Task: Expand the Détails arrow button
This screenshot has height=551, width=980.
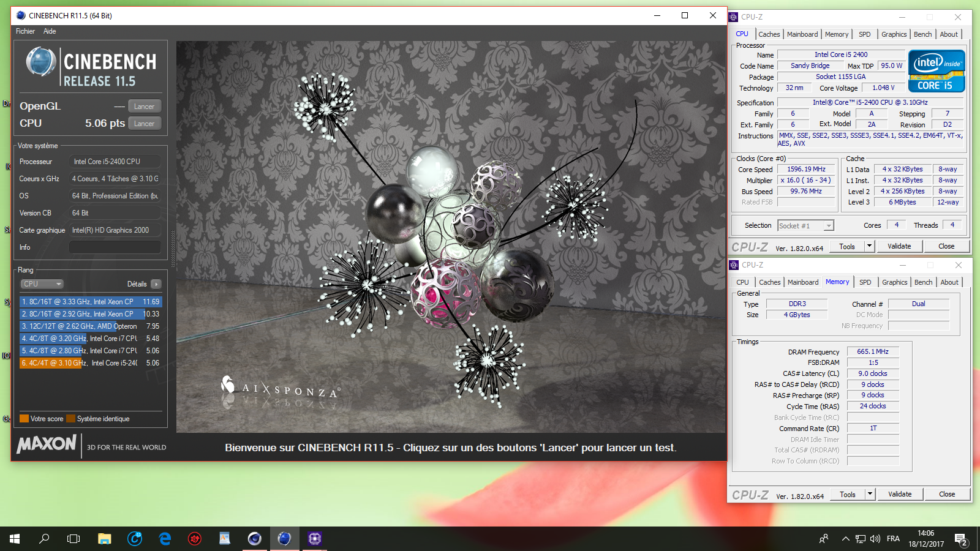Action: (156, 284)
